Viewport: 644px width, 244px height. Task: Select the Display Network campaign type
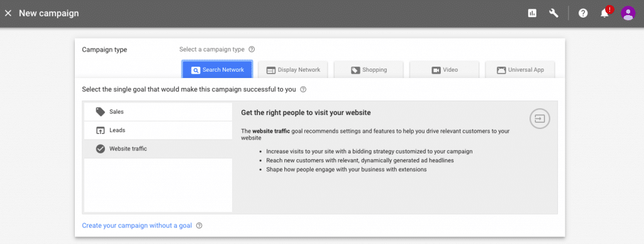(x=293, y=70)
